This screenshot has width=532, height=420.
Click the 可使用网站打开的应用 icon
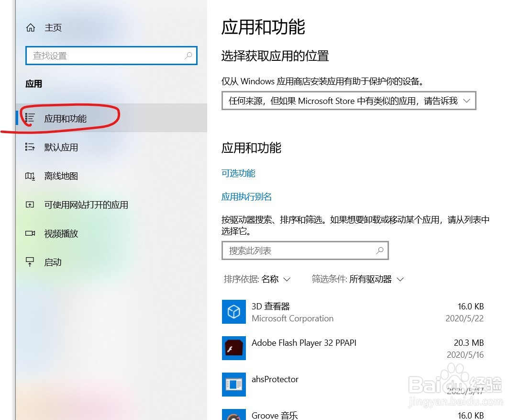[30, 204]
